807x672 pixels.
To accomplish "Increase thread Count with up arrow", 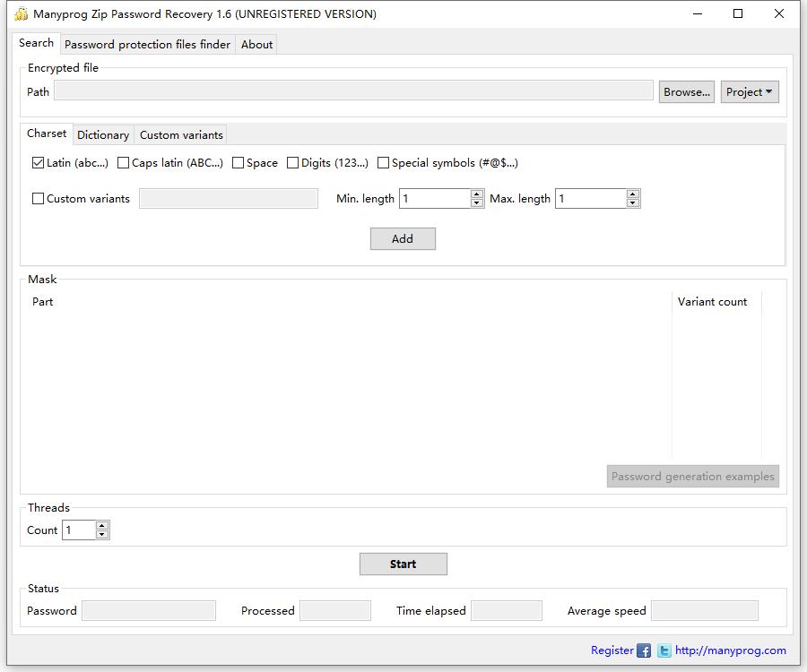I will [102, 526].
